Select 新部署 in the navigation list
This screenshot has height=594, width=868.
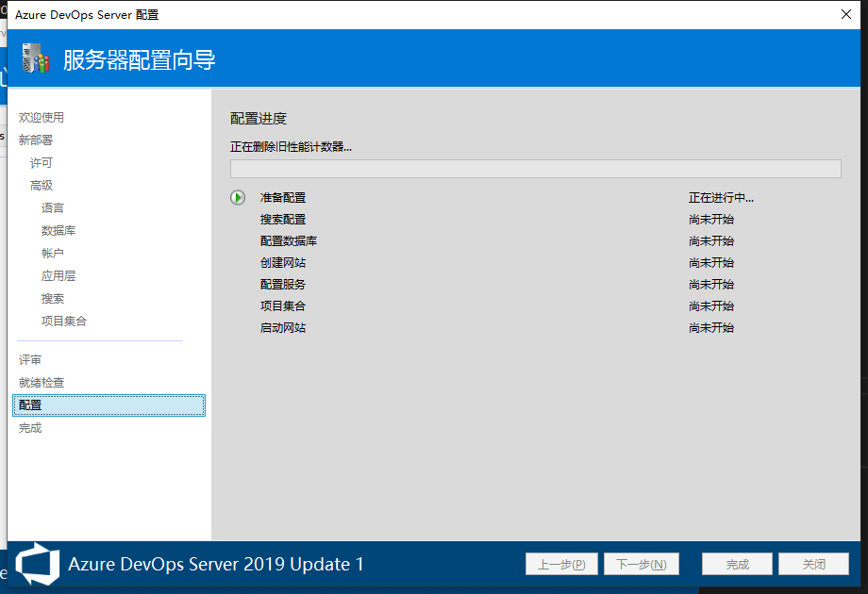pyautogui.click(x=36, y=140)
